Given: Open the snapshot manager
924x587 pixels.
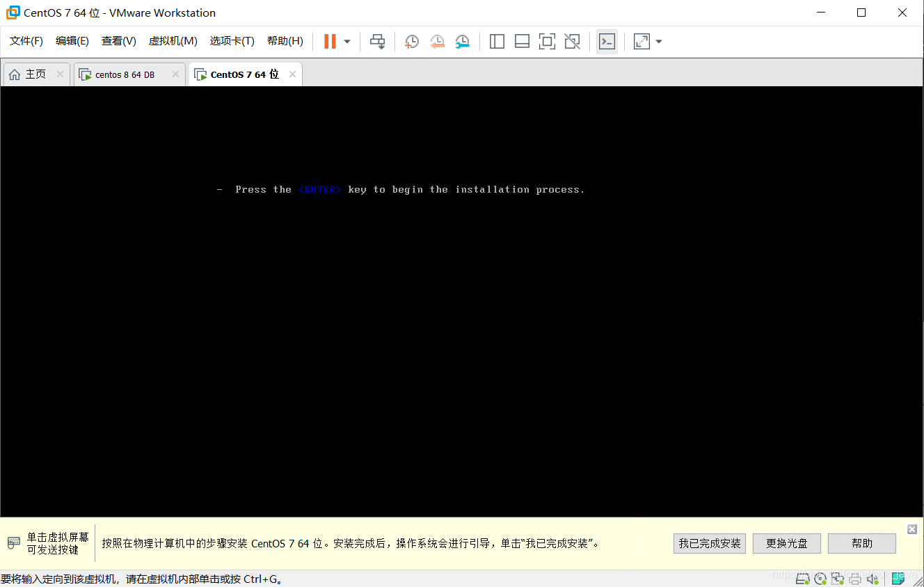Looking at the screenshot, I should [x=463, y=41].
